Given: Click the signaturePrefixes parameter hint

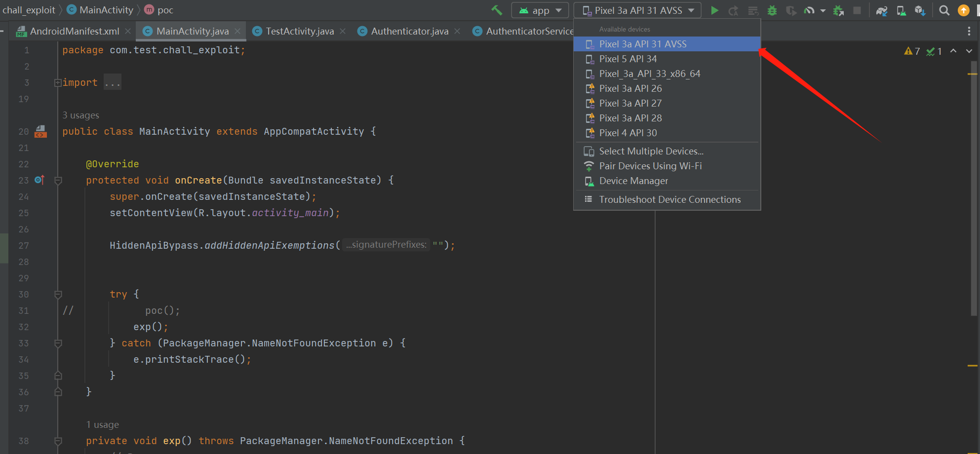Looking at the screenshot, I should point(386,245).
